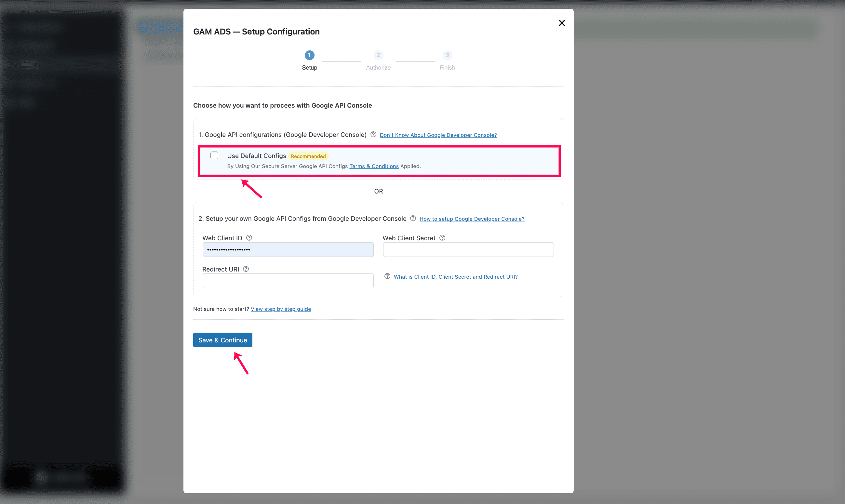Focus the Web Client Secret field
This screenshot has height=504, width=845.
pos(468,250)
